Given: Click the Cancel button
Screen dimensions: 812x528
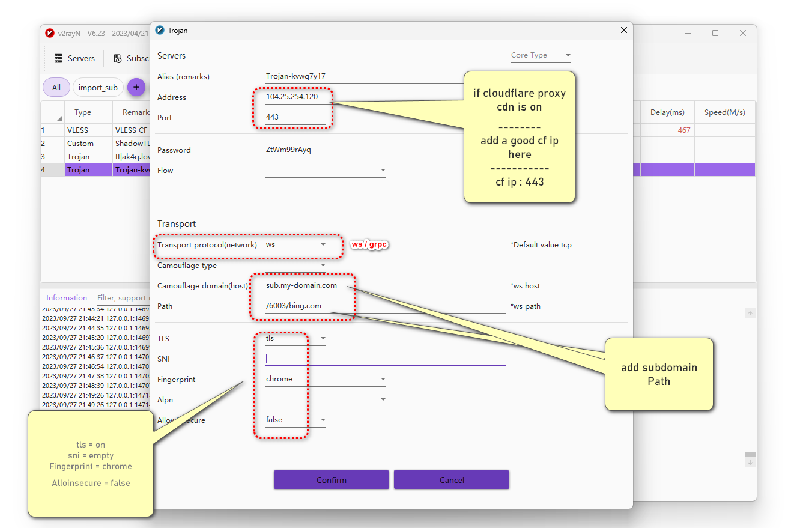Looking at the screenshot, I should pyautogui.click(x=452, y=480).
